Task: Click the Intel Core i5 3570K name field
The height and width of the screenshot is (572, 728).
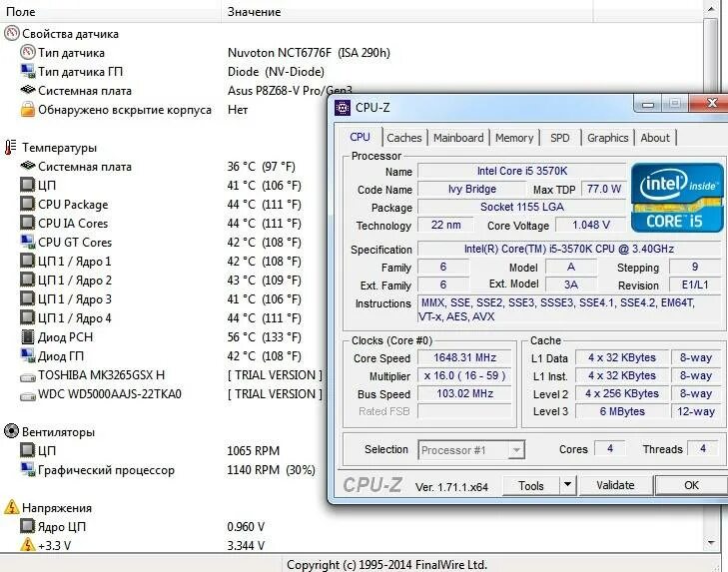Action: (522, 171)
